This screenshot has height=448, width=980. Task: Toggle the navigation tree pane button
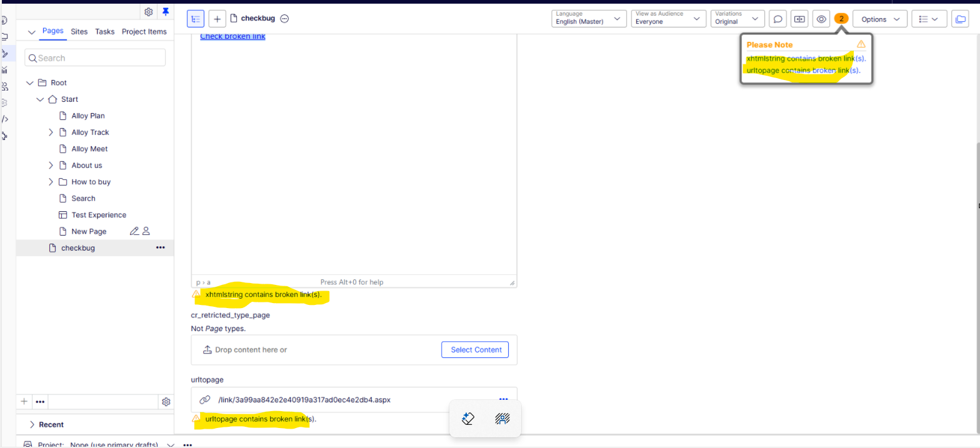click(x=196, y=19)
